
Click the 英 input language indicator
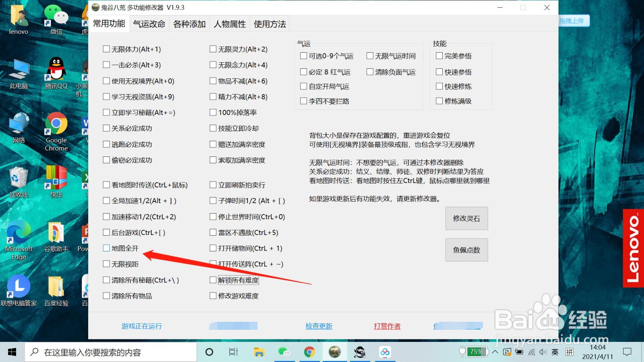click(x=555, y=352)
